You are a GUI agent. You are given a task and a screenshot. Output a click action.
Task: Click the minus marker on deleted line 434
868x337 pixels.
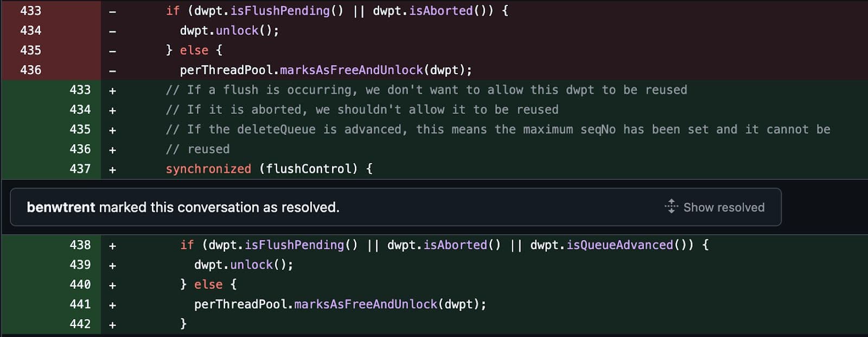pos(112,31)
